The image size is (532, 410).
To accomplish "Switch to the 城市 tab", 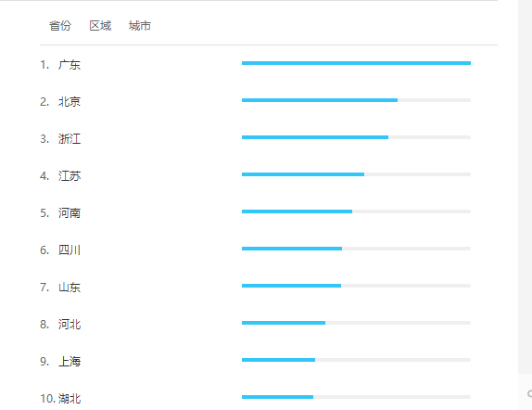I will click(x=140, y=26).
